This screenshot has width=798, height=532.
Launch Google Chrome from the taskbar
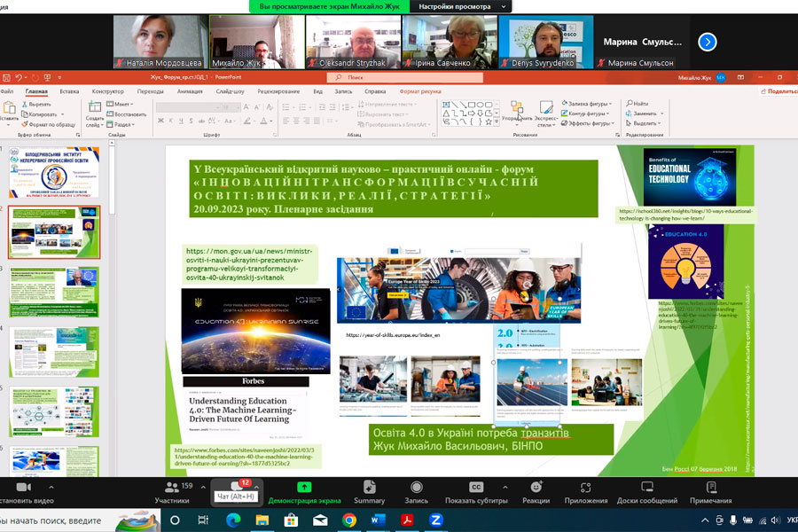[x=349, y=520]
